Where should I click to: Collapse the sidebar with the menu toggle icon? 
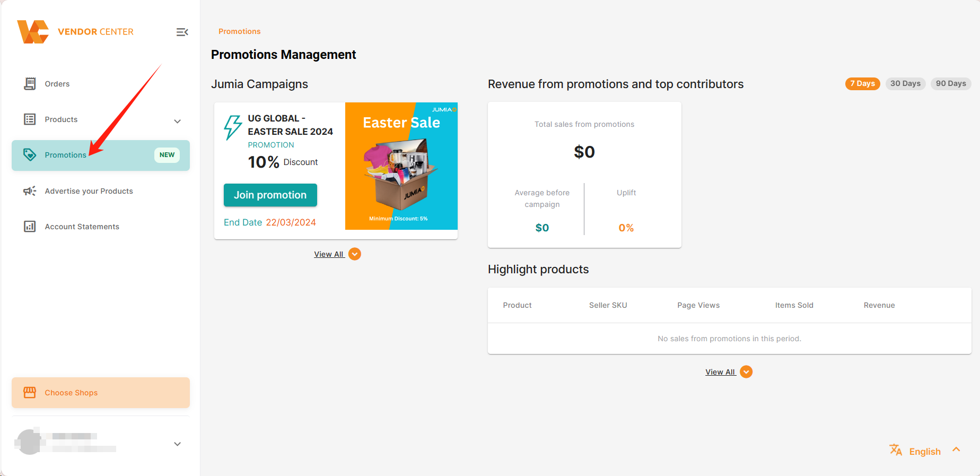pyautogui.click(x=182, y=32)
